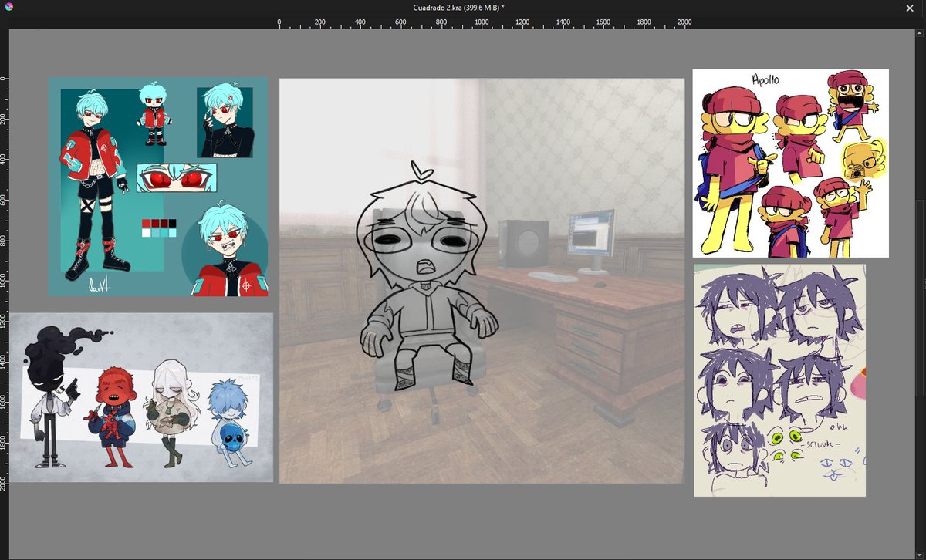926x560 pixels.
Task: Select the four chibi characters reference image
Action: [141, 397]
